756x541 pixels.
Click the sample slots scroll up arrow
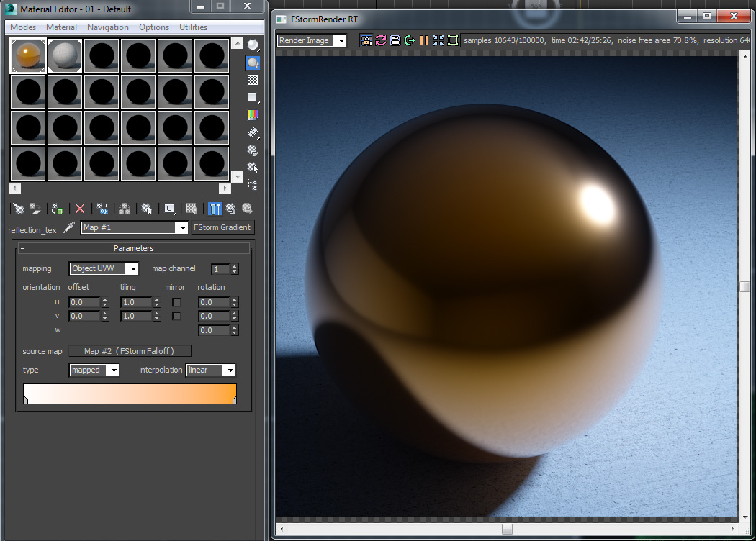click(x=237, y=43)
